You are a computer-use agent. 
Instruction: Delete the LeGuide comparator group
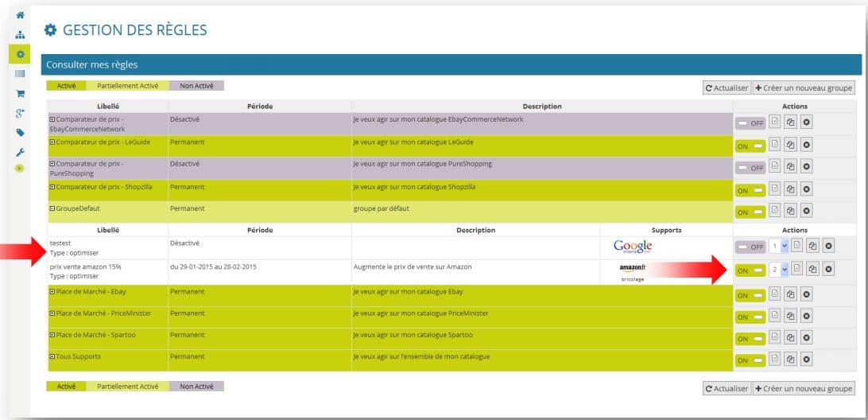pos(807,146)
